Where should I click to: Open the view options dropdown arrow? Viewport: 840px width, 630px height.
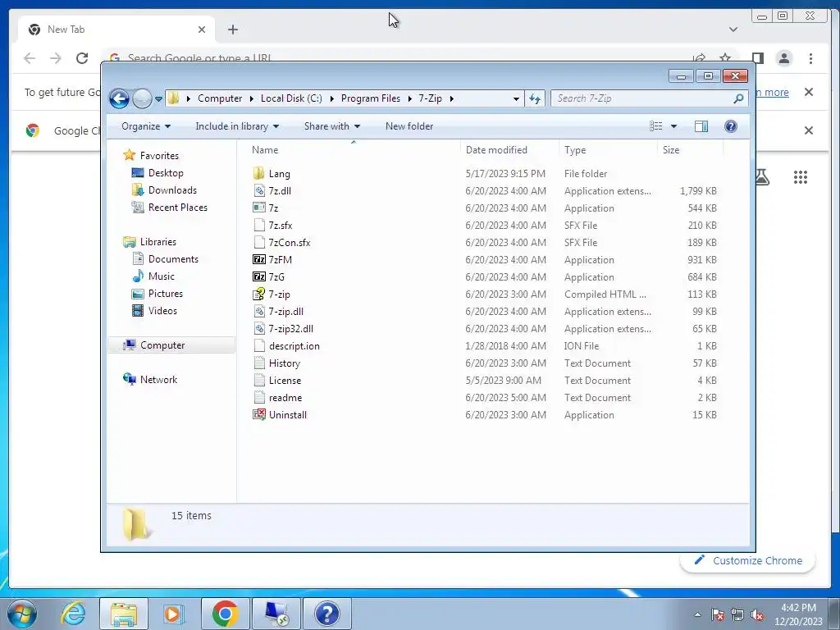674,126
